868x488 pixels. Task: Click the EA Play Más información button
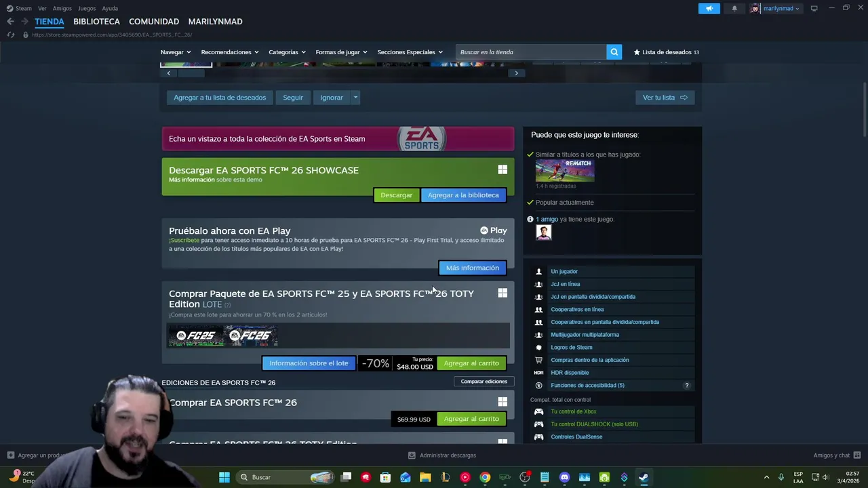point(473,268)
